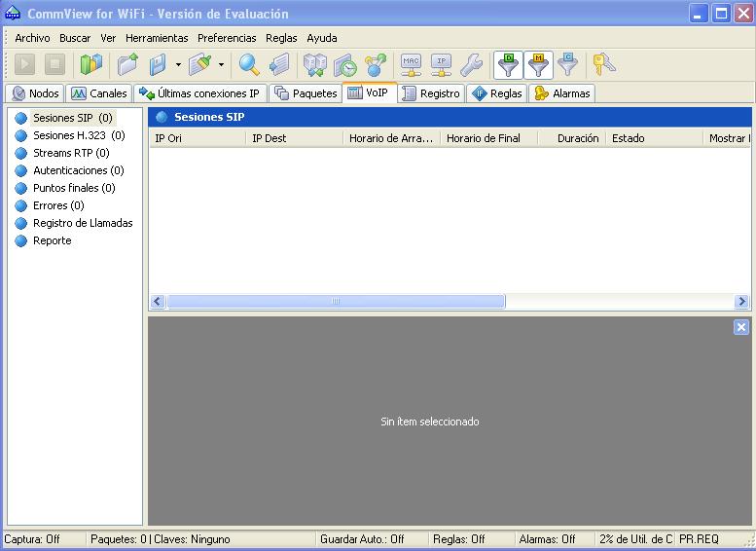Sort by IP Ori column header
This screenshot has width=756, height=551.
pos(198,138)
